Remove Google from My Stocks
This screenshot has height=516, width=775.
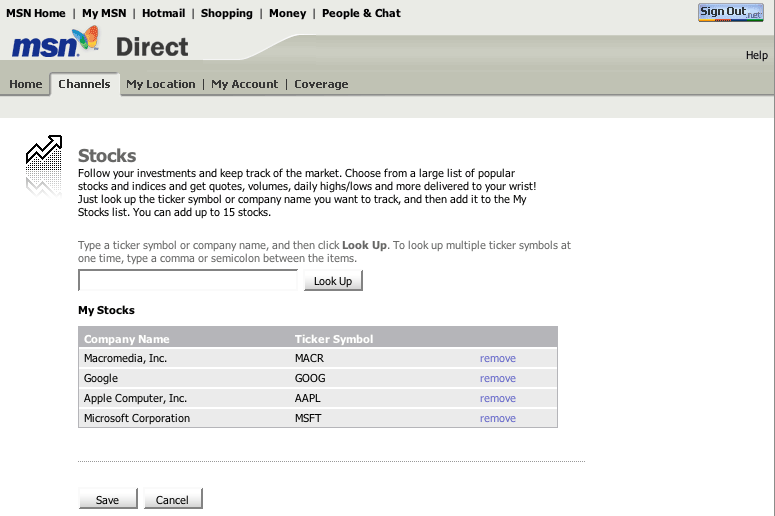(498, 378)
